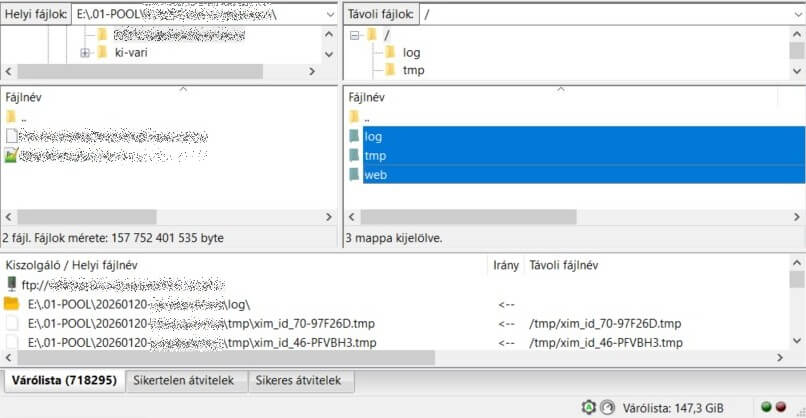806x418 pixels.
Task: Open the local path Helyi fájlok dropdown
Action: [x=329, y=15]
